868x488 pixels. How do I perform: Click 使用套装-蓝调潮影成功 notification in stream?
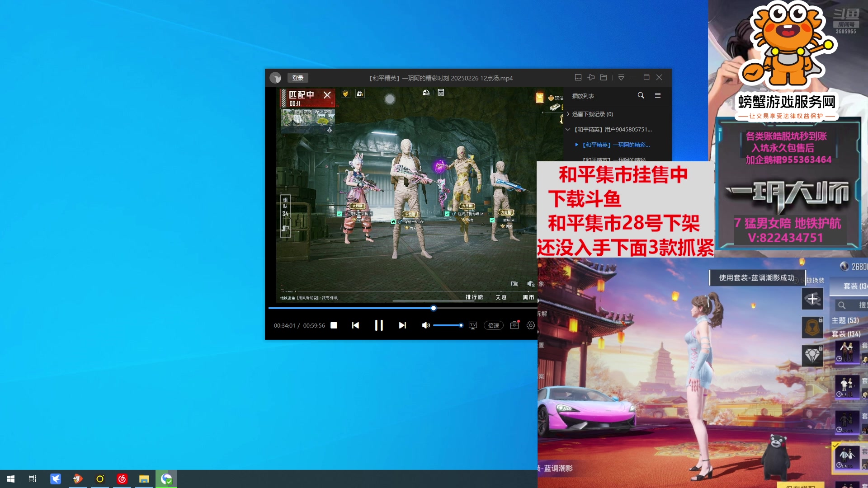[757, 277]
